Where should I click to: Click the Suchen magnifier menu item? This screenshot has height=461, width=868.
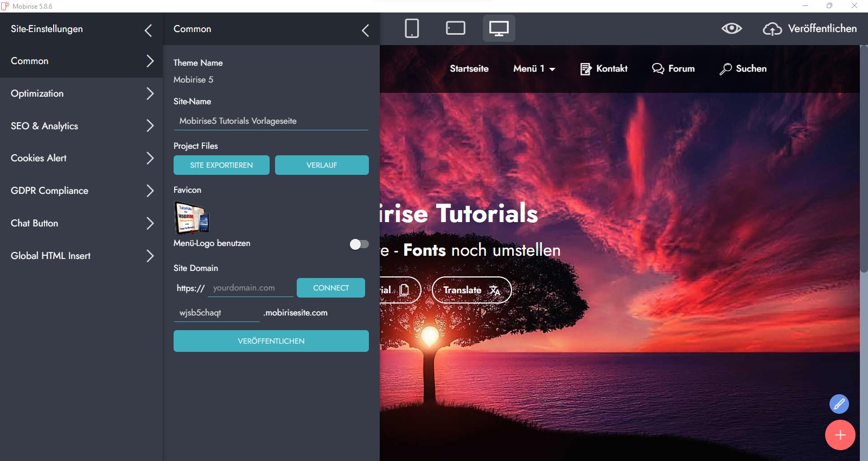coord(743,69)
